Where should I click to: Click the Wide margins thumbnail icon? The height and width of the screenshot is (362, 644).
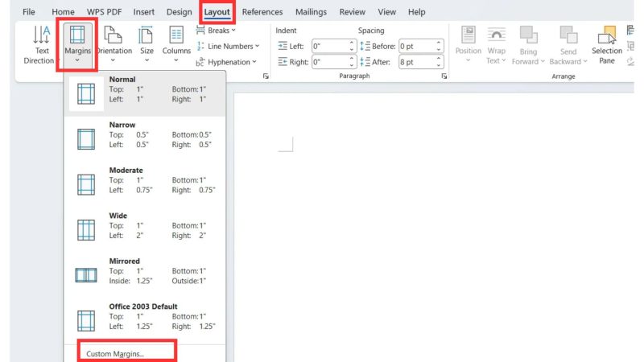point(86,230)
